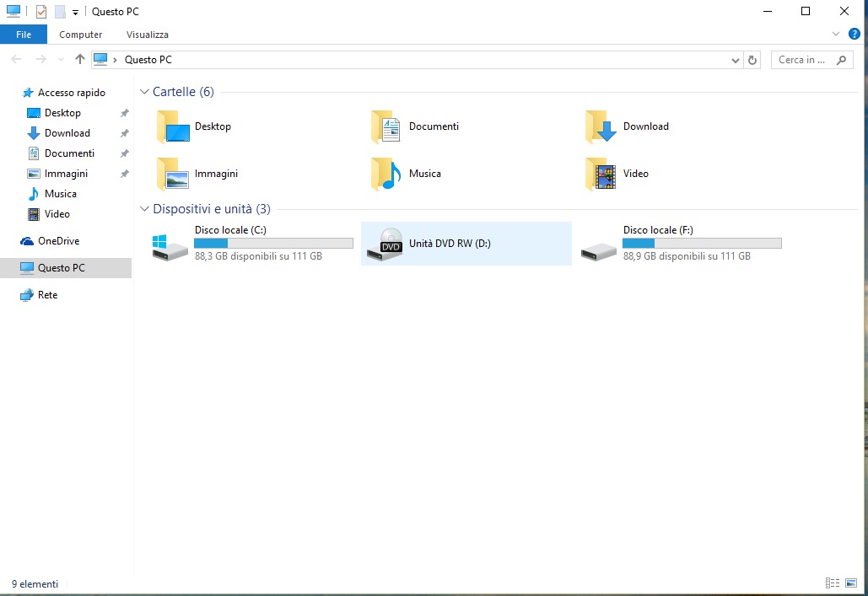
Task: Select Questo PC in navigation pane
Action: coord(65,268)
